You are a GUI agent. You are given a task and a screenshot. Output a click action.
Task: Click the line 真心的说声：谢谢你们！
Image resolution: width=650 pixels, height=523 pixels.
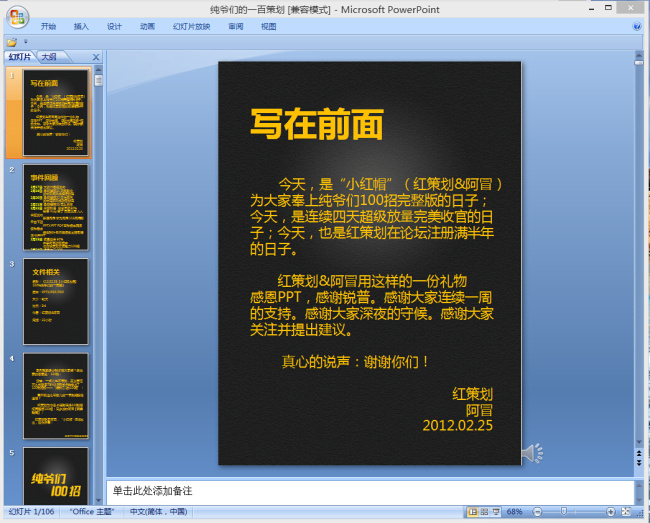coord(355,362)
